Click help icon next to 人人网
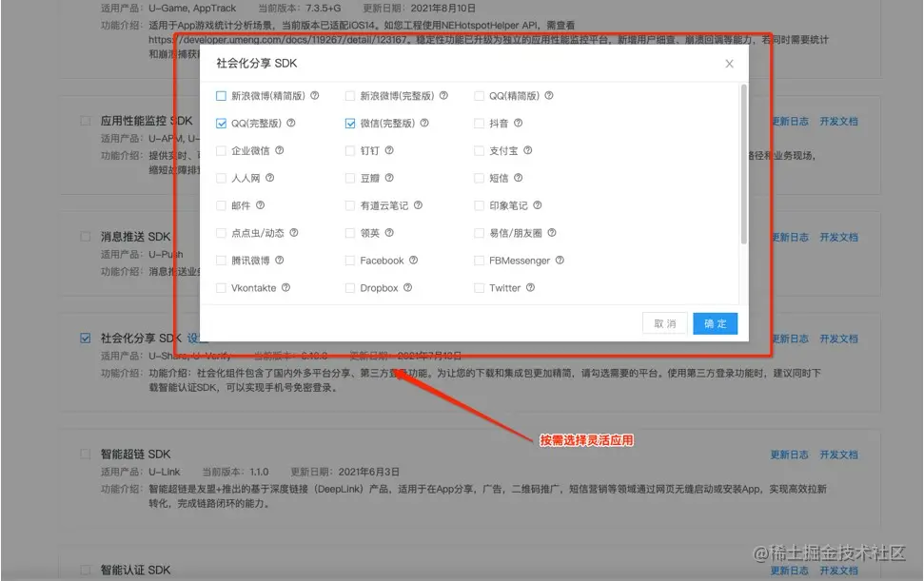The width and height of the screenshot is (924, 581). [269, 177]
